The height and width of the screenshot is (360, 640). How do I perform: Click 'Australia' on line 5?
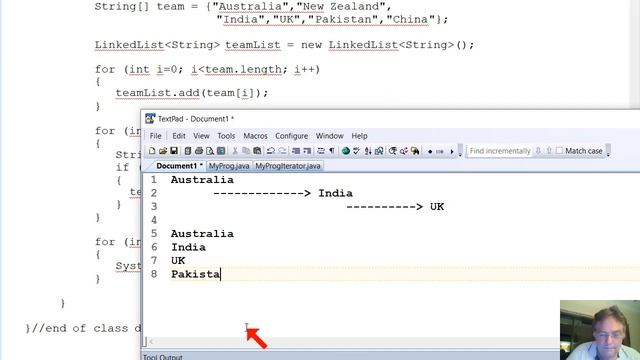pyautogui.click(x=202, y=234)
